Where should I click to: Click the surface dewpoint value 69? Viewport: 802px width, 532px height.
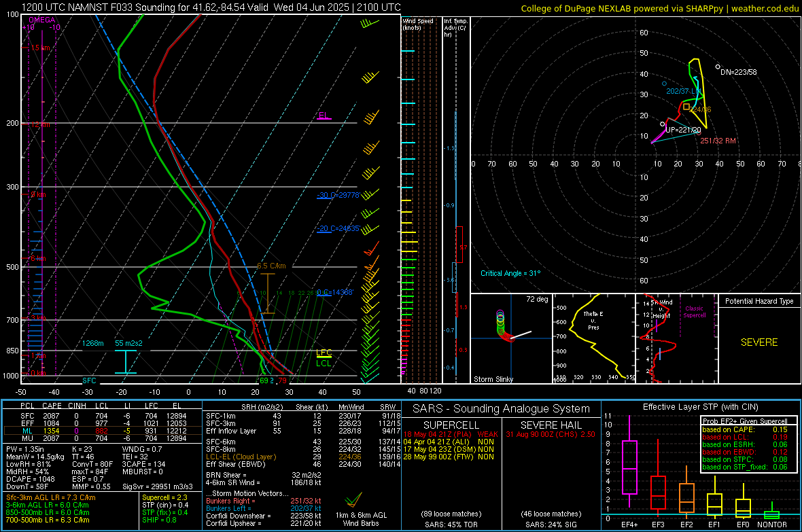[264, 380]
